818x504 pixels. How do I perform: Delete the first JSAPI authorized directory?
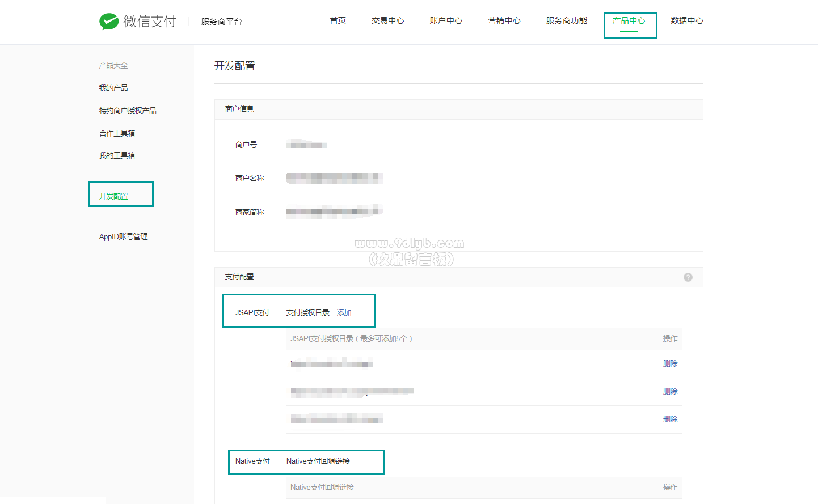pos(671,363)
